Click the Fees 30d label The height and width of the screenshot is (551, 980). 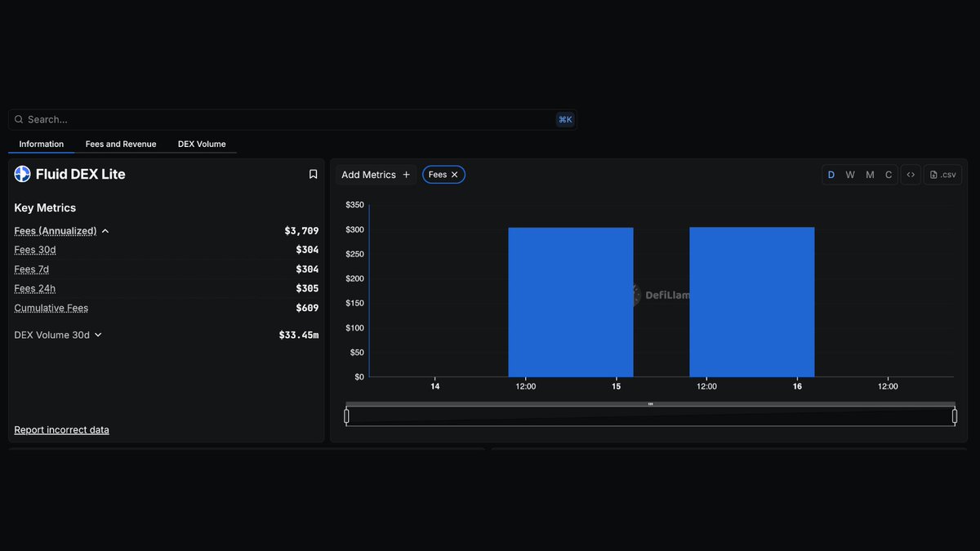pyautogui.click(x=35, y=250)
